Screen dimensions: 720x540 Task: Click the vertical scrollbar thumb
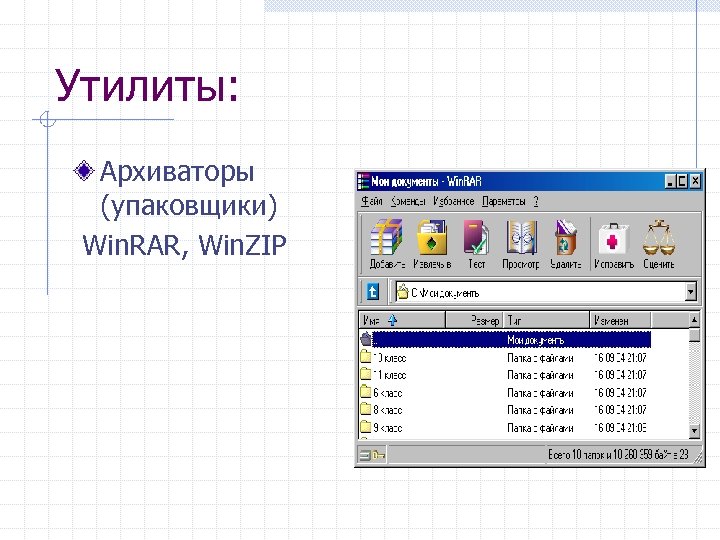[694, 335]
